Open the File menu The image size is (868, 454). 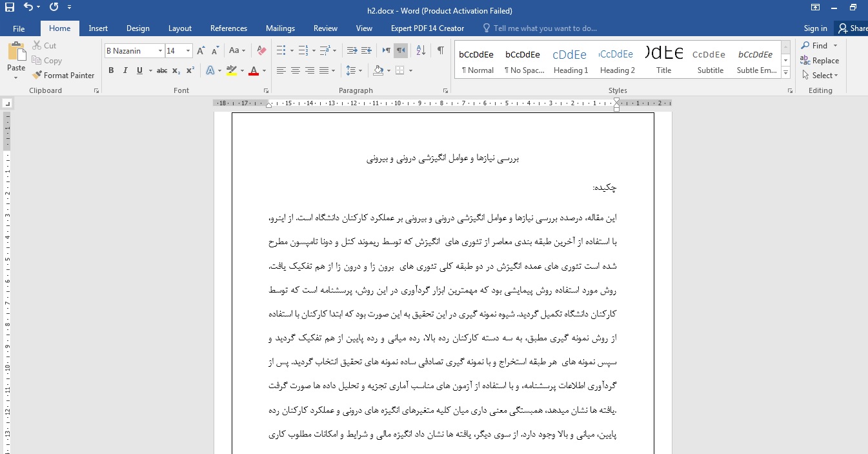(x=19, y=28)
